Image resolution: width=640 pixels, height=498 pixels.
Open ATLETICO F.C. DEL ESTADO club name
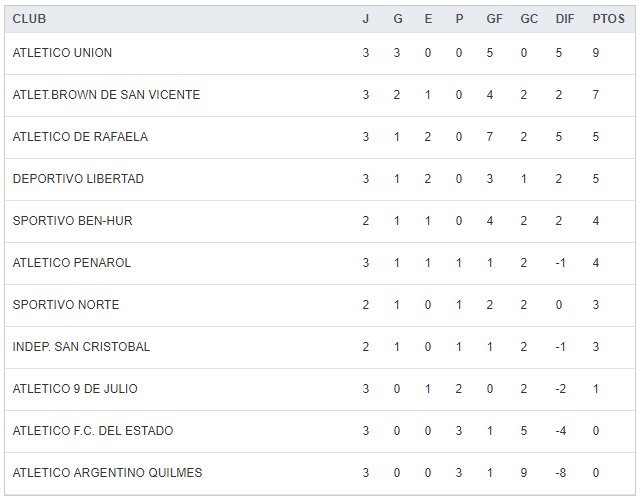(92, 431)
